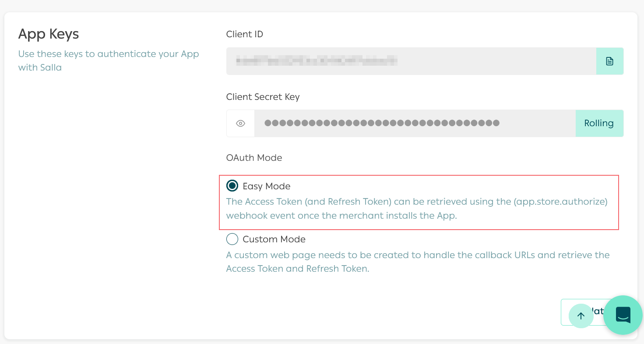Click the Client Secret Key label

263,97
